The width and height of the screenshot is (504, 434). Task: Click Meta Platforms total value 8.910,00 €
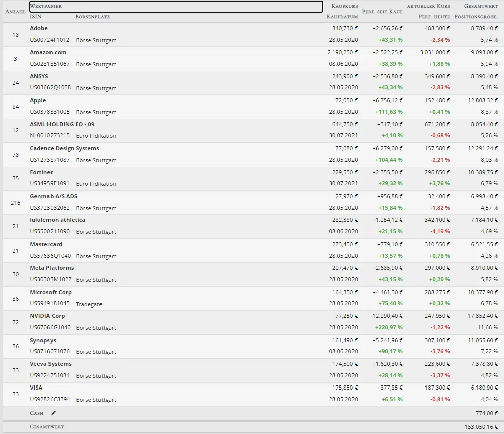[484, 268]
